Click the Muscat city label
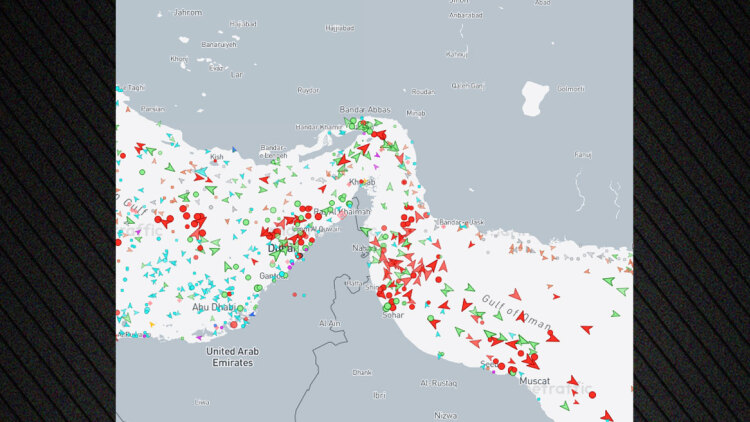This screenshot has width=750, height=422. [x=534, y=381]
